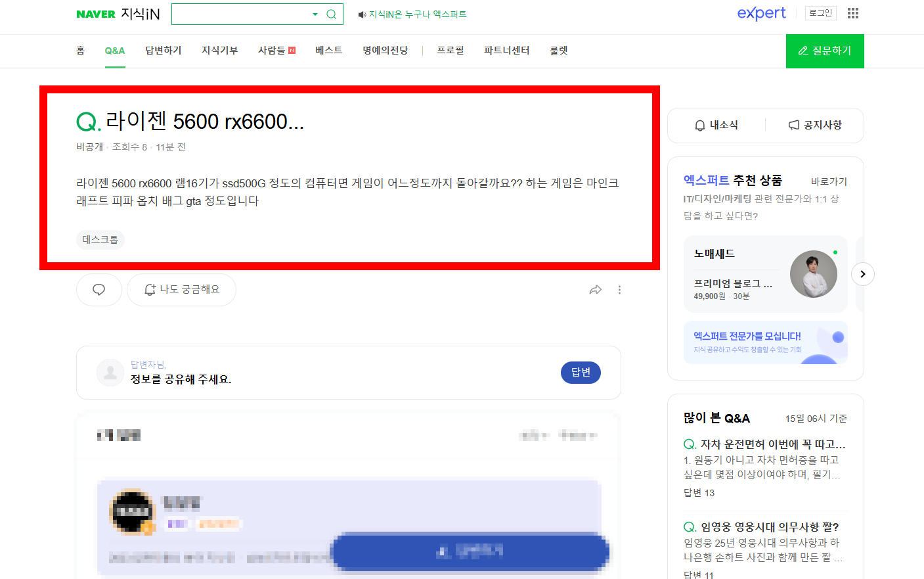Select the Q&A tab
The image size is (924, 579).
(115, 51)
